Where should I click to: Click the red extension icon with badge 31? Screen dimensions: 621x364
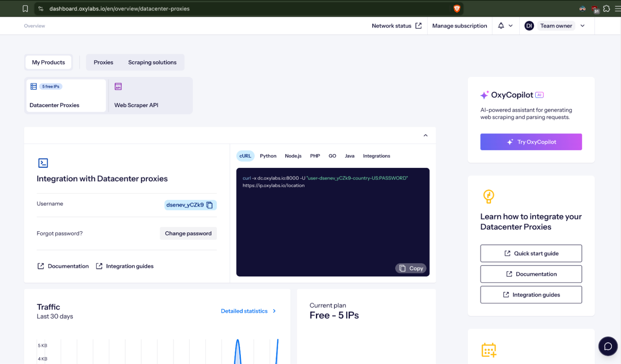pyautogui.click(x=595, y=9)
